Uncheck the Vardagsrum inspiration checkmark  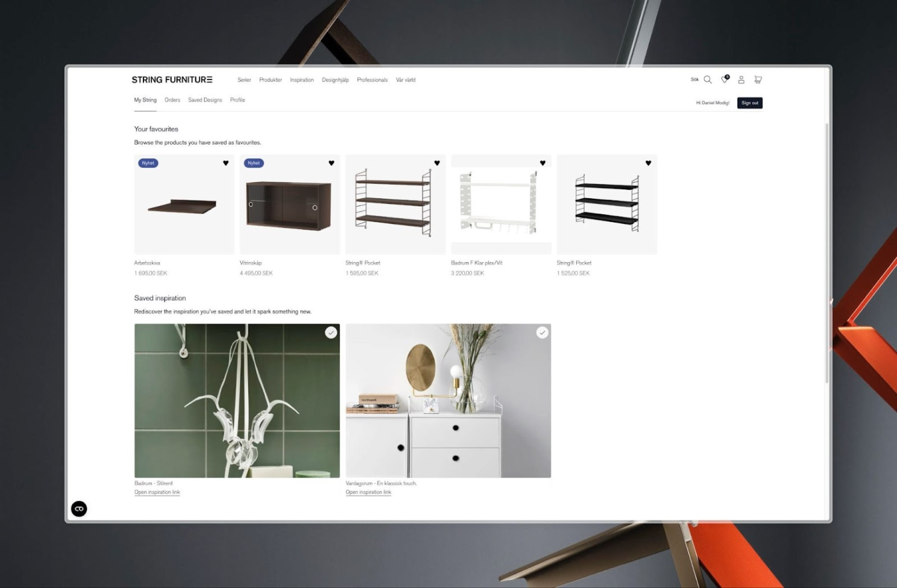pos(542,333)
